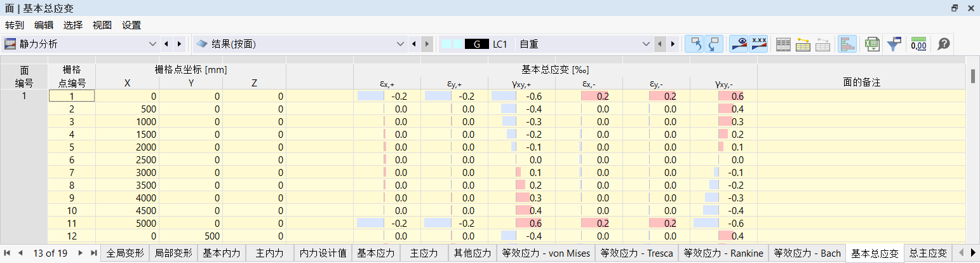Go to previous load case arrow
The image size is (980, 263).
pos(659,44)
